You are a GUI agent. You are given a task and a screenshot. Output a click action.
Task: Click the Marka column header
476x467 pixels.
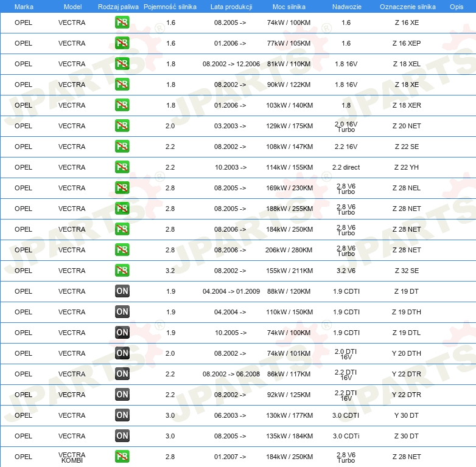pyautogui.click(x=24, y=7)
